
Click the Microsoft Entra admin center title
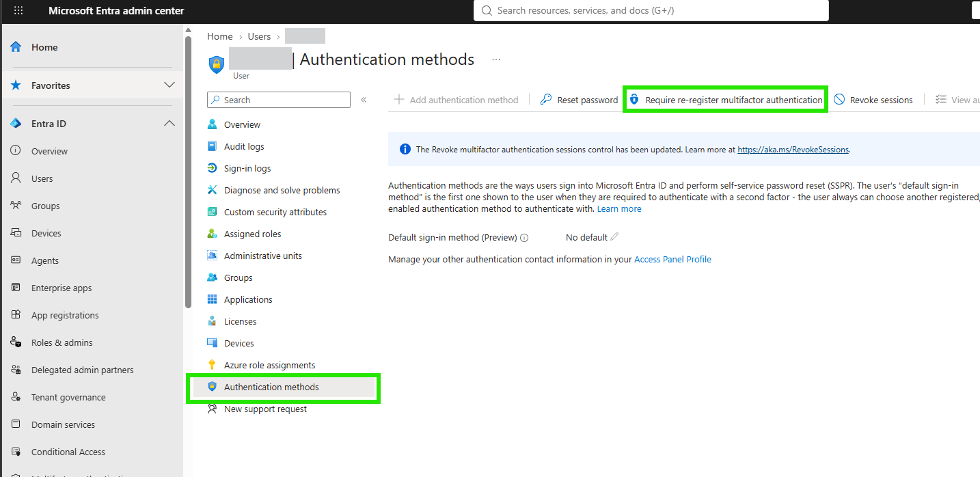pyautogui.click(x=116, y=11)
